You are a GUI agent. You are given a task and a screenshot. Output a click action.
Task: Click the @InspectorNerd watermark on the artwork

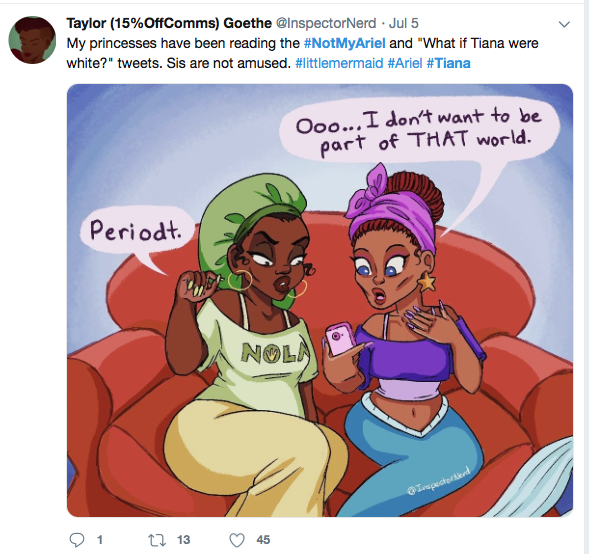pos(438,480)
